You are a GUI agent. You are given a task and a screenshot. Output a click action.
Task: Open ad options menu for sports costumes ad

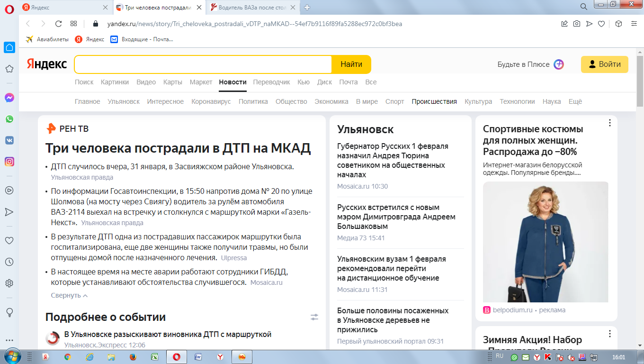610,123
